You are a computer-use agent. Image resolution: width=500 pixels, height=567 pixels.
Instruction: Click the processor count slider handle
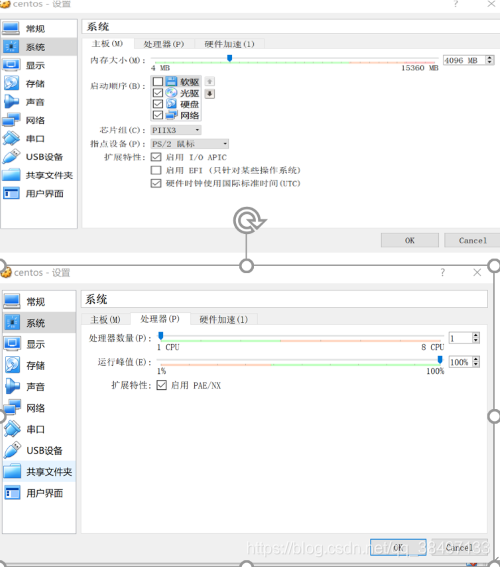[x=161, y=336]
